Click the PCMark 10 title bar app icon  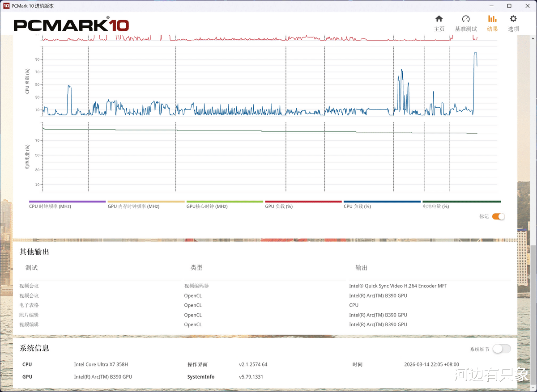pos(6,6)
